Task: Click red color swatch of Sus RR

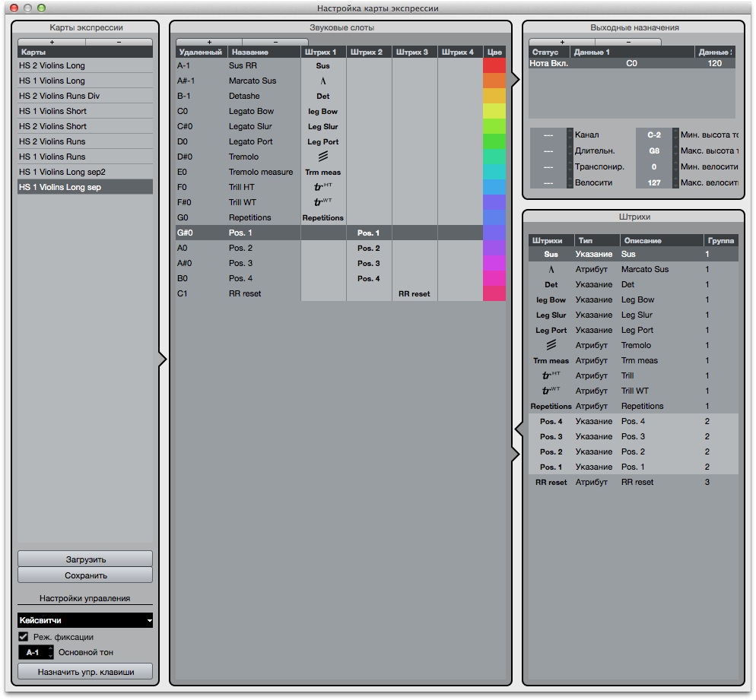Action: [x=494, y=65]
